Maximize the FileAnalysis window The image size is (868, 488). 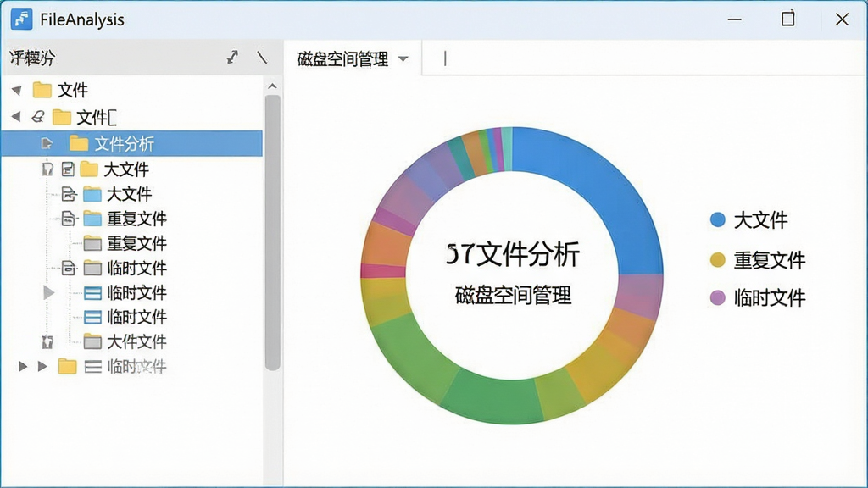click(x=787, y=19)
